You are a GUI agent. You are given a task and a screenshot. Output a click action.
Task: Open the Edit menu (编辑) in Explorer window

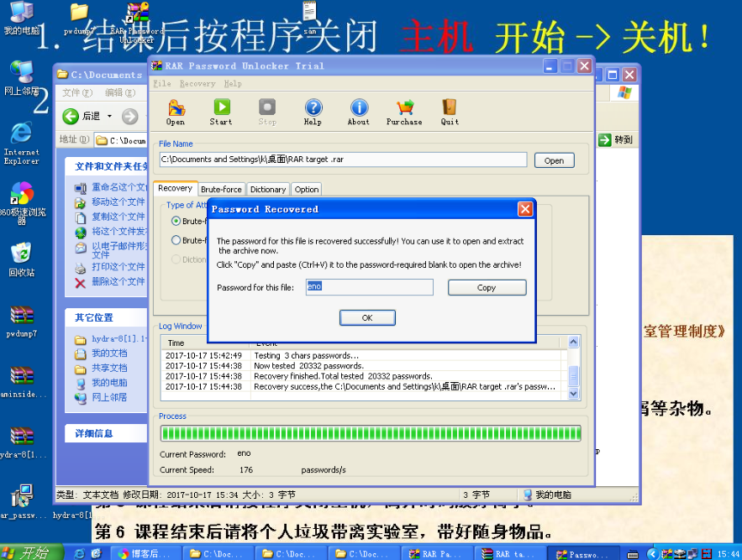click(119, 92)
